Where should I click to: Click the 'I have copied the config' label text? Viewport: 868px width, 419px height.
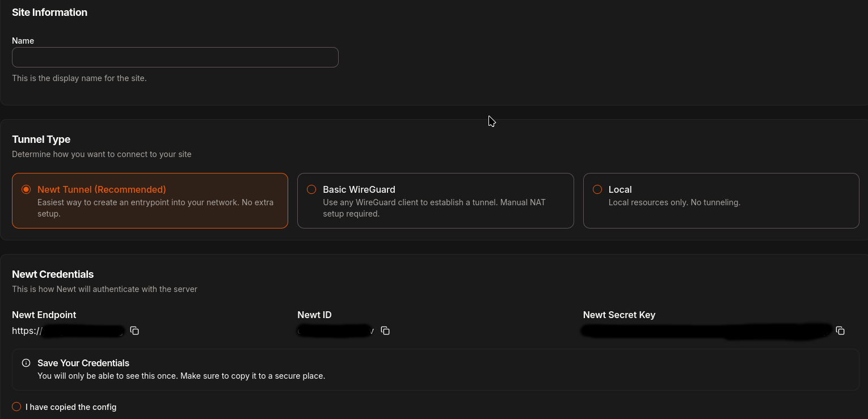[71, 407]
